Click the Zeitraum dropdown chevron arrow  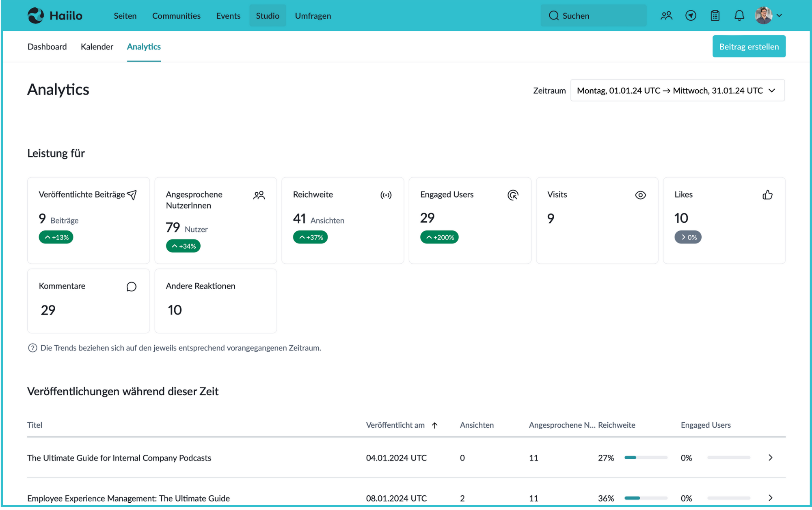coord(772,90)
